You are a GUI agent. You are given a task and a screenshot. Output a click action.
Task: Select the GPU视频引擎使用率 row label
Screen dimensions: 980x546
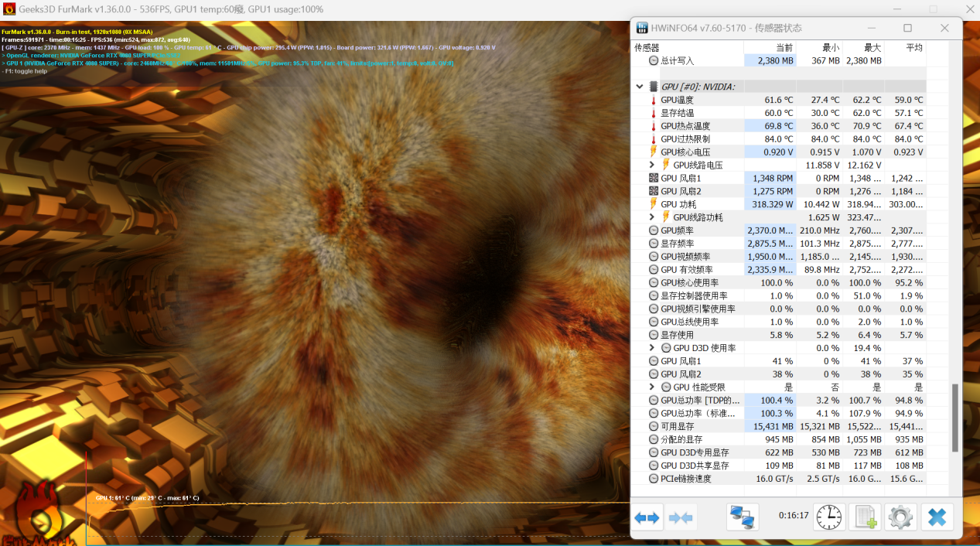[698, 309]
